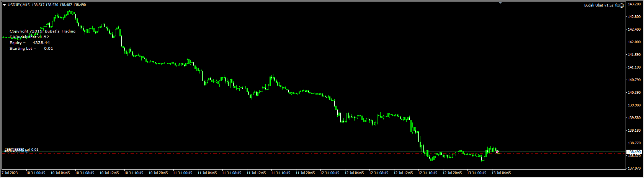Click the '13 Jul 00:45' time label

[x=477, y=173]
